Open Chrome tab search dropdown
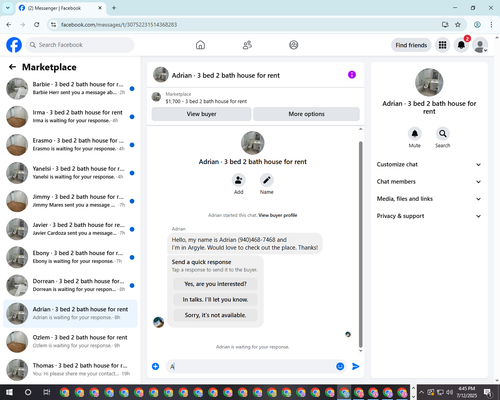Screen dimensions: 500x400 tap(8, 8)
